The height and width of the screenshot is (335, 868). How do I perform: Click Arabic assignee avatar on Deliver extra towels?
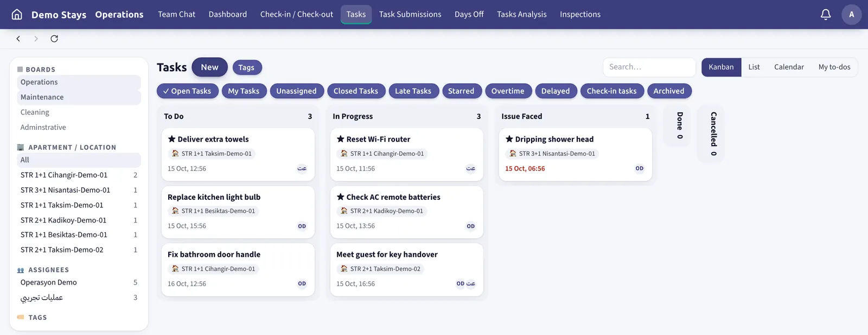click(302, 169)
